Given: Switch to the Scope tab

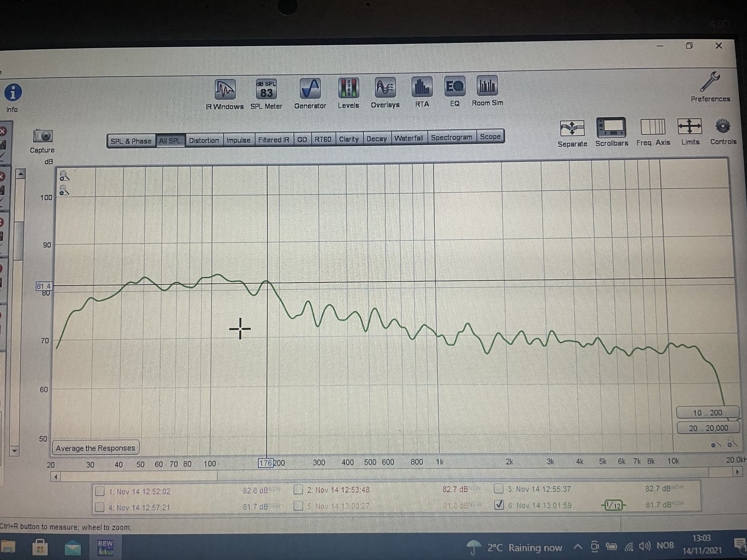Looking at the screenshot, I should [490, 137].
